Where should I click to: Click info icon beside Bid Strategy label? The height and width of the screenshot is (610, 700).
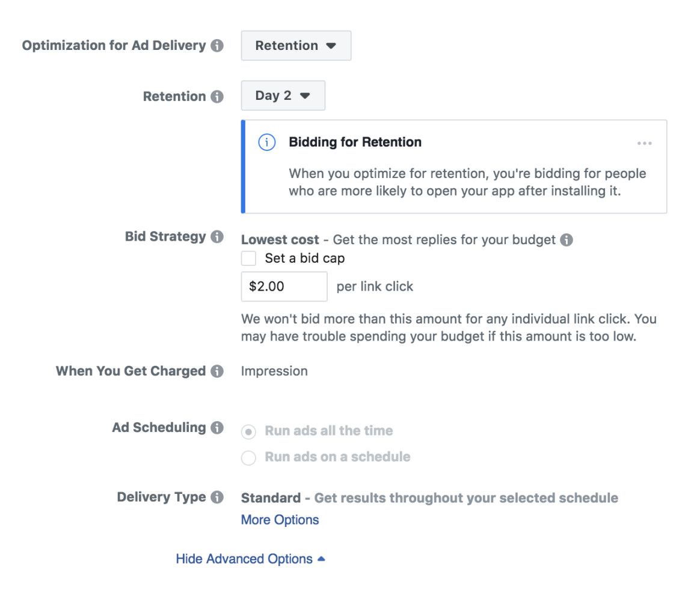pos(217,237)
